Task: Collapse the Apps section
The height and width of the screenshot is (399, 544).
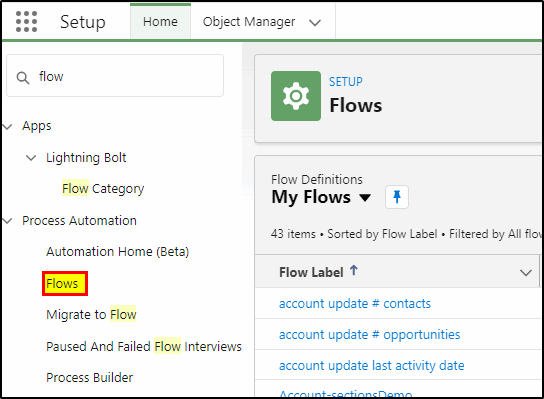Action: [7, 126]
